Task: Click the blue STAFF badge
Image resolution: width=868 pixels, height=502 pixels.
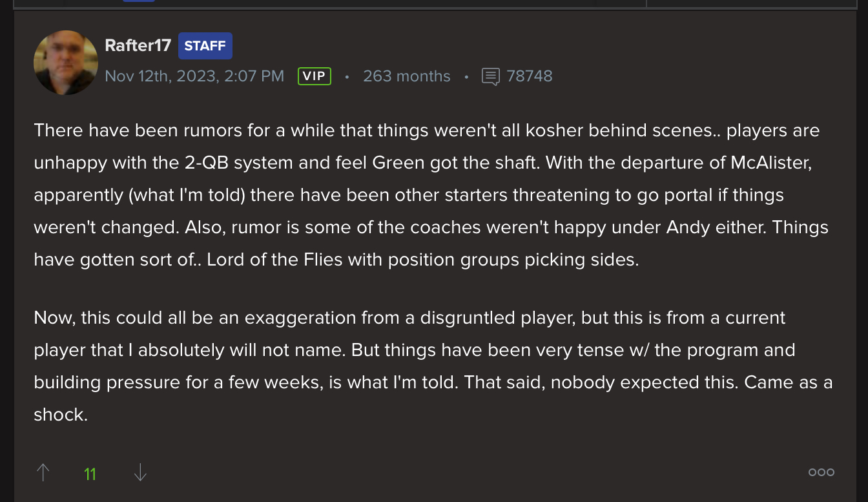Action: [205, 46]
